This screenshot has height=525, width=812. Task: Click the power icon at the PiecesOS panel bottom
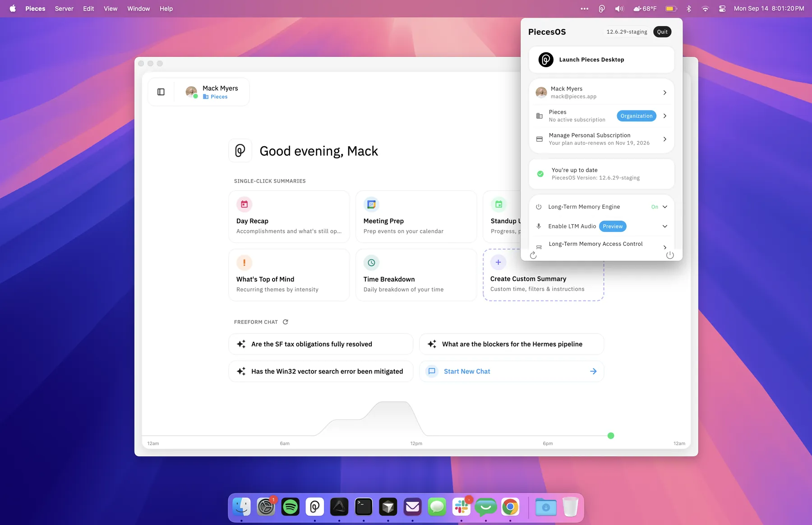click(x=670, y=255)
